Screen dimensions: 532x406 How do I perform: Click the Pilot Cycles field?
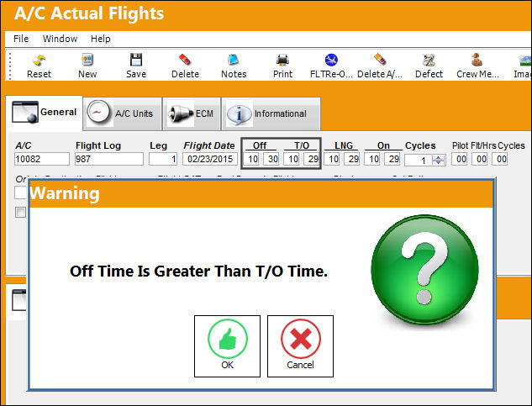[x=501, y=159]
